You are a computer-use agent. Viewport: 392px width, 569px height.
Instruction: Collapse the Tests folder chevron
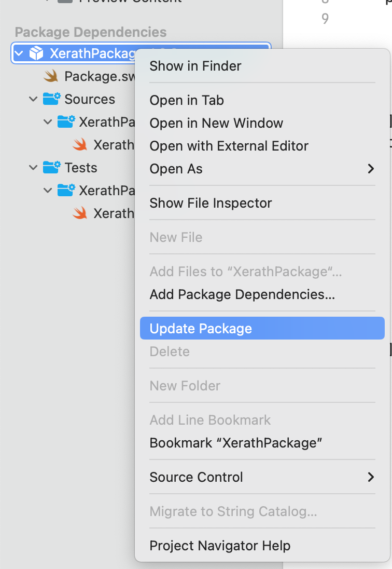coord(34,167)
